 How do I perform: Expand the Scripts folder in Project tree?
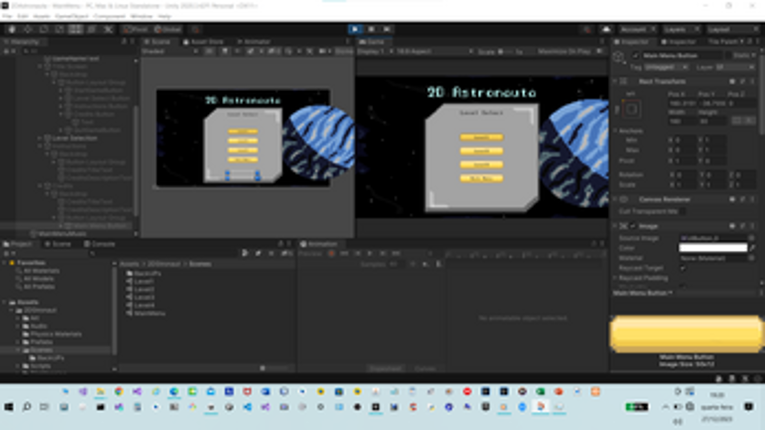19,366
